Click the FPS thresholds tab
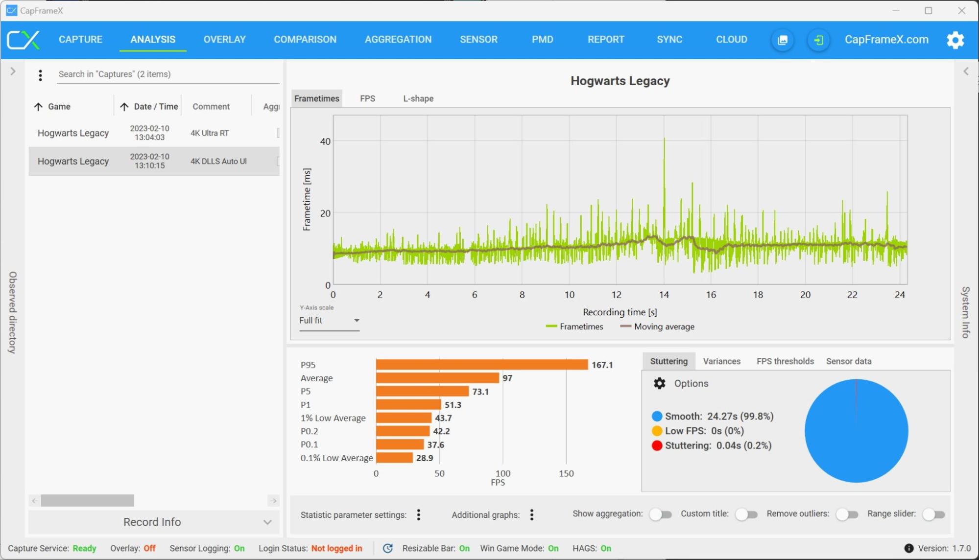 tap(783, 361)
